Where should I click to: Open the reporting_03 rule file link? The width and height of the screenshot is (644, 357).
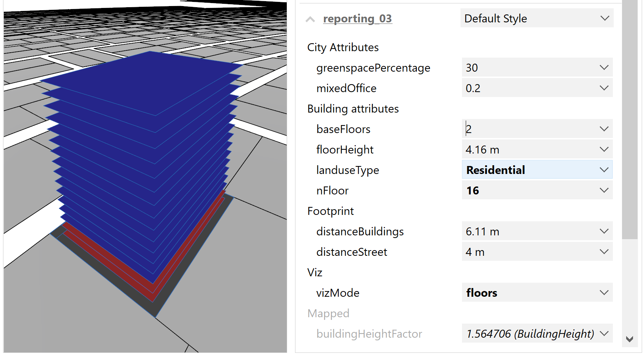point(357,19)
